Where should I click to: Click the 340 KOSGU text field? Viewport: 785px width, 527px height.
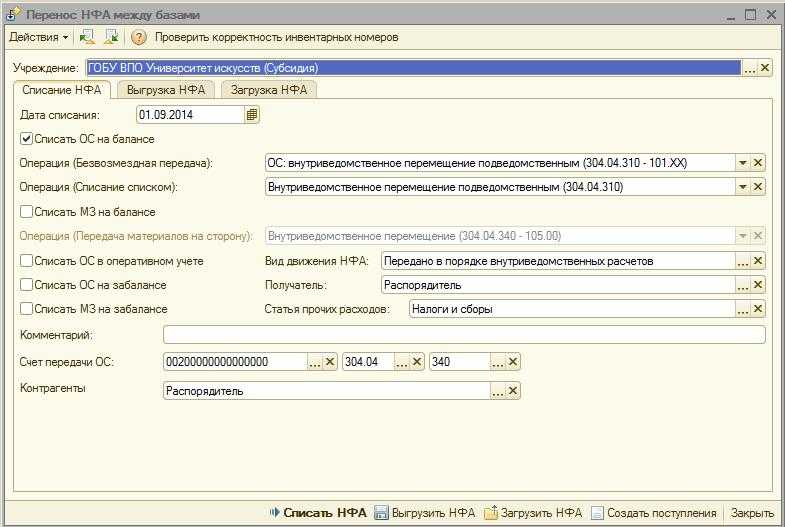[460, 362]
